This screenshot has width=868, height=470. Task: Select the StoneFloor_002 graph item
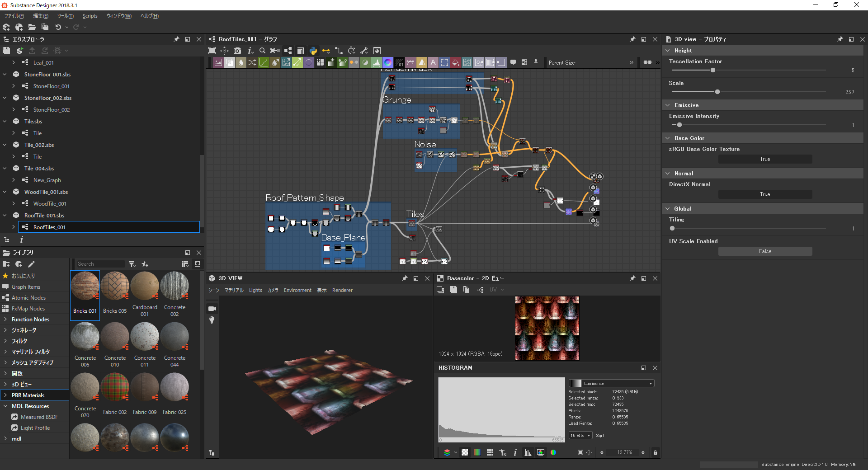(x=51, y=109)
